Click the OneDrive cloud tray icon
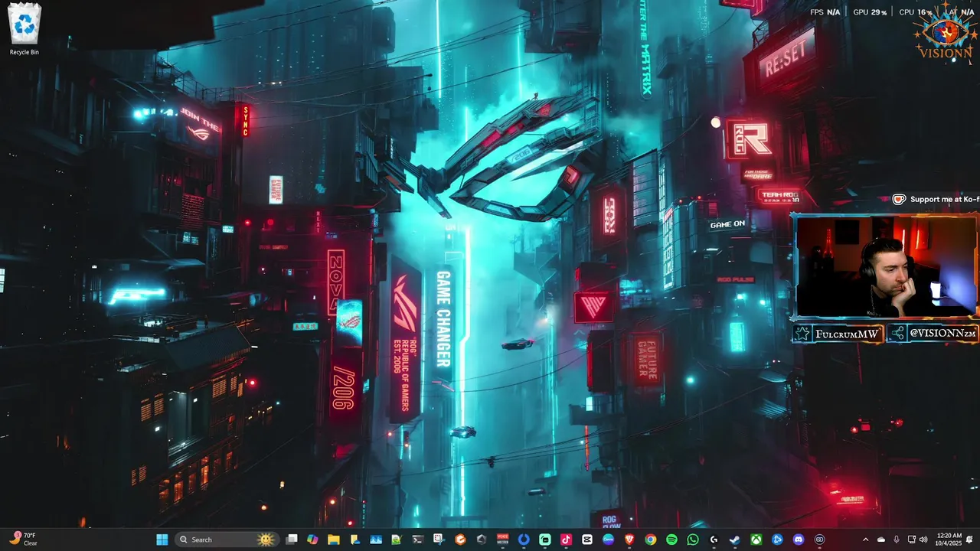The height and width of the screenshot is (551, 980). (881, 540)
